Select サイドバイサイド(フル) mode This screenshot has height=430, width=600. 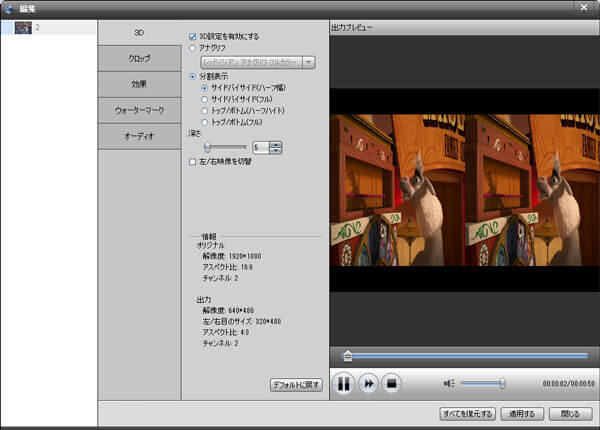point(205,99)
